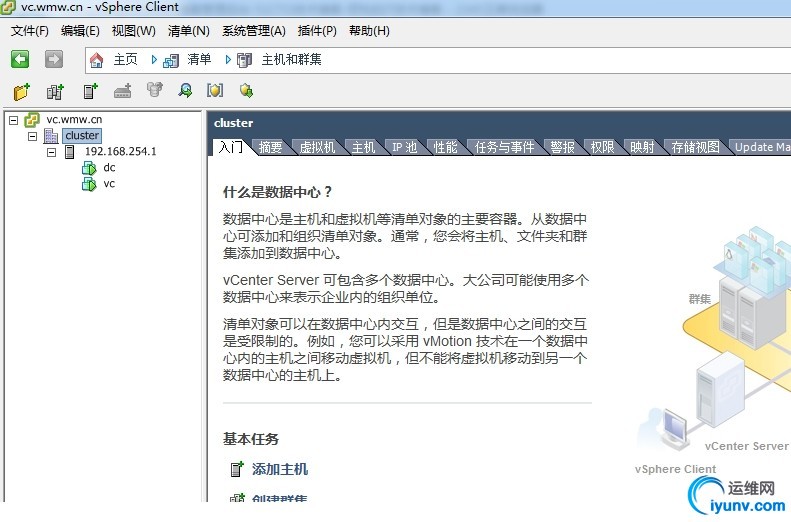Click the search magnifier toolbar icon
Viewport: 791px width, 522px height.
click(x=185, y=90)
